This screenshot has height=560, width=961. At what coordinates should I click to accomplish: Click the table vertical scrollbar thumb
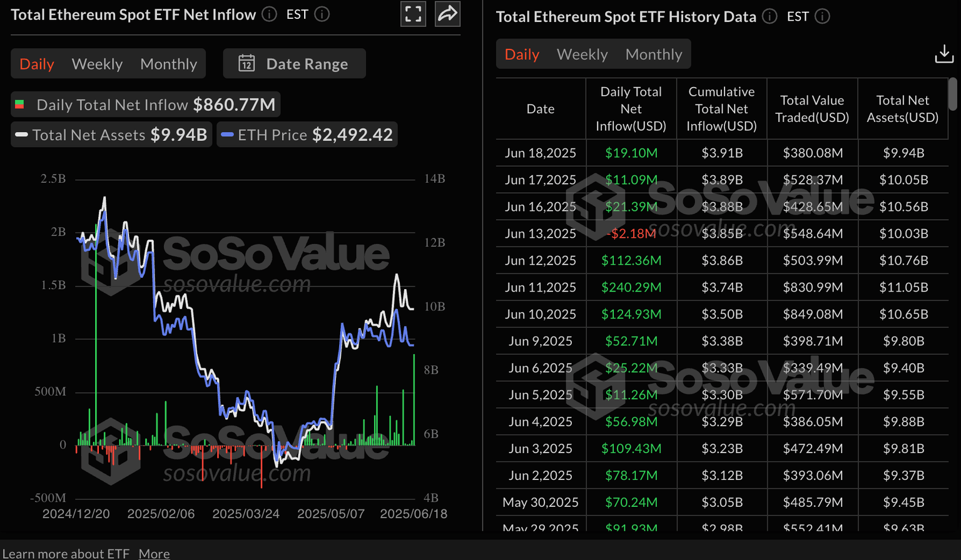[952, 94]
